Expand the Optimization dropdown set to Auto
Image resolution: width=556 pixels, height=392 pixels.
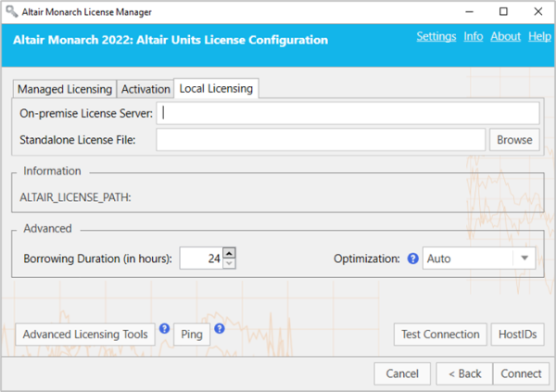tap(524, 259)
